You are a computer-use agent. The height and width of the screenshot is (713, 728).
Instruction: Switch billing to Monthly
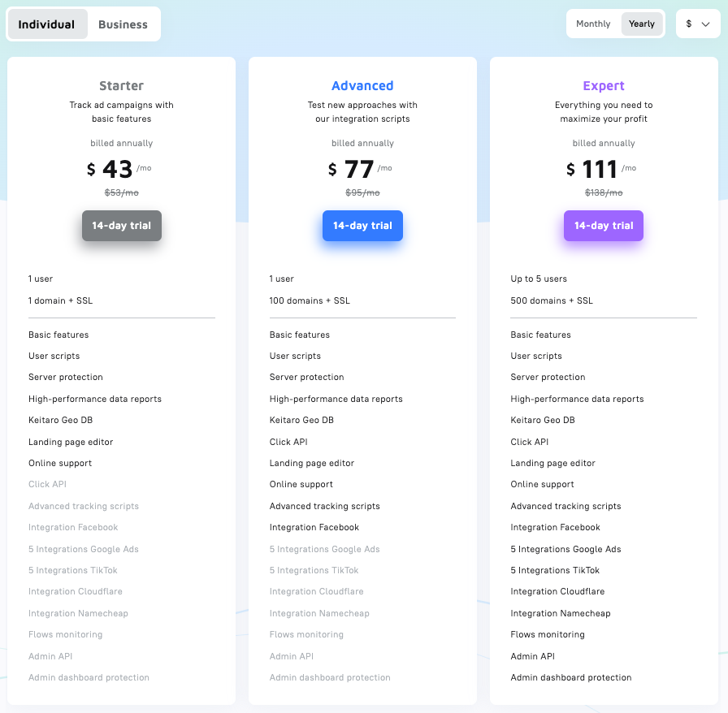(593, 24)
